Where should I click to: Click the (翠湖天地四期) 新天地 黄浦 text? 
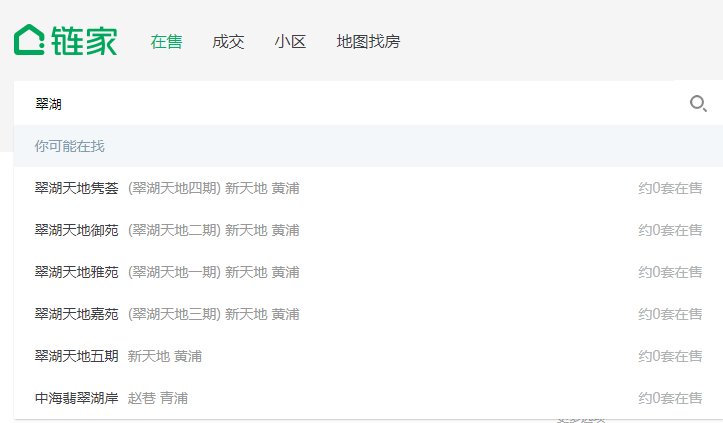click(x=214, y=188)
